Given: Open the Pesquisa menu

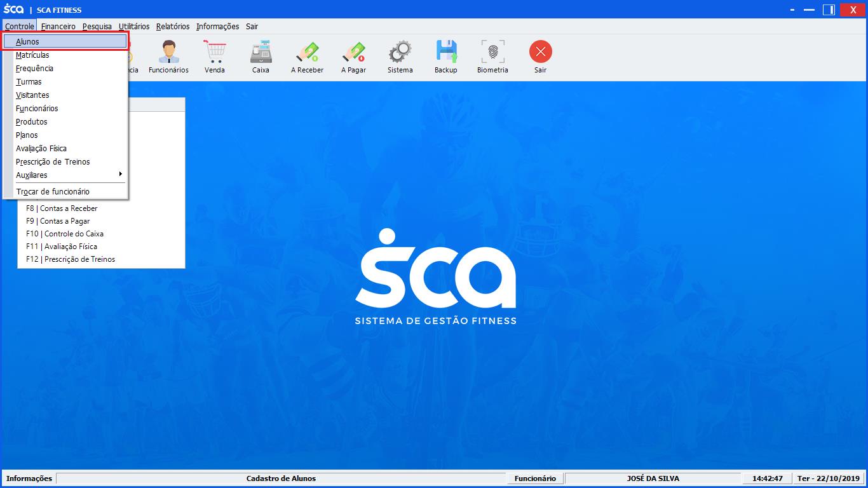Looking at the screenshot, I should (x=97, y=26).
